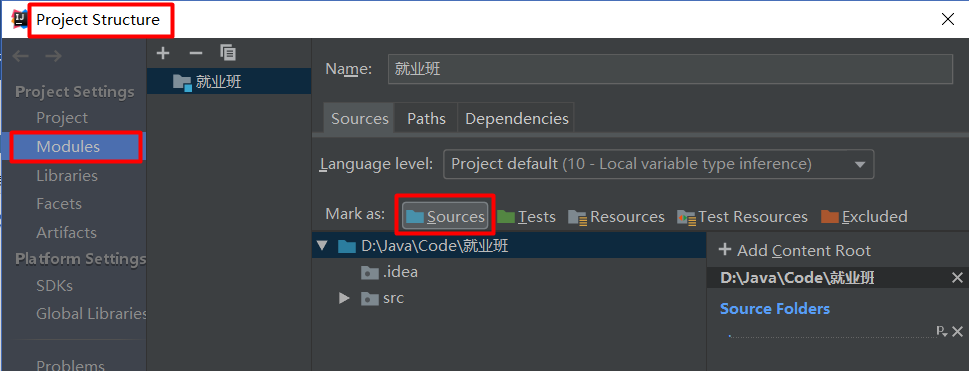Mark the folder as Excluded
This screenshot has height=371, width=969.
[864, 216]
